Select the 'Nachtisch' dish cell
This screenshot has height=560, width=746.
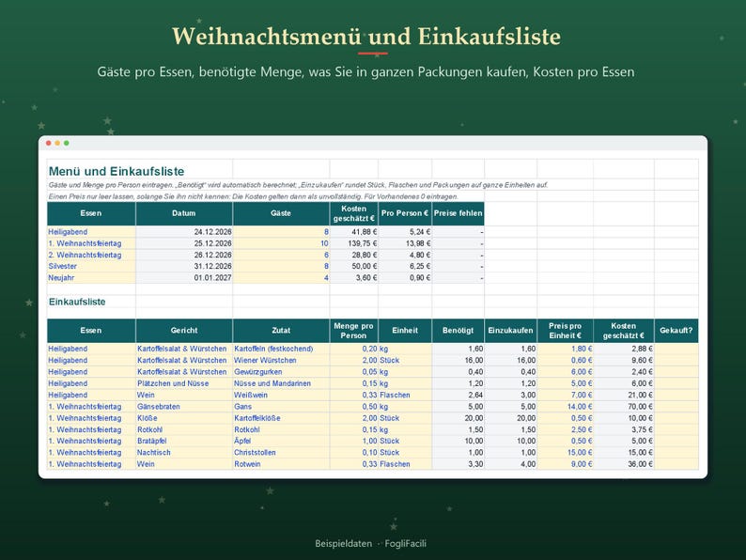click(184, 453)
